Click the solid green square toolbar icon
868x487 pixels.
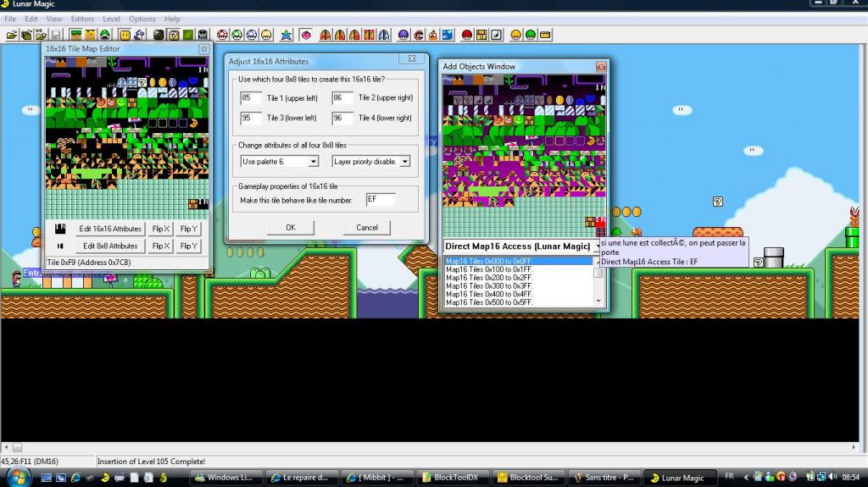pyautogui.click(x=188, y=35)
